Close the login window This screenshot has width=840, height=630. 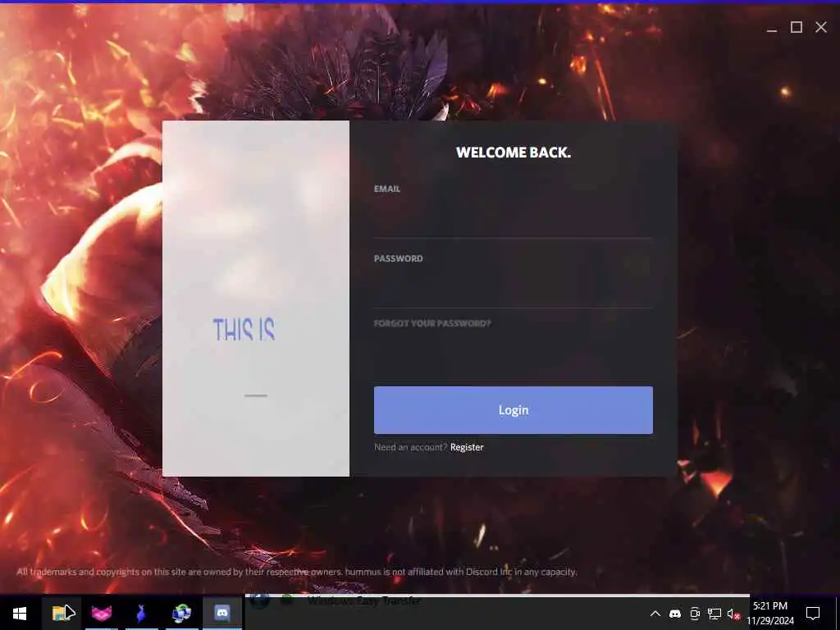[820, 27]
